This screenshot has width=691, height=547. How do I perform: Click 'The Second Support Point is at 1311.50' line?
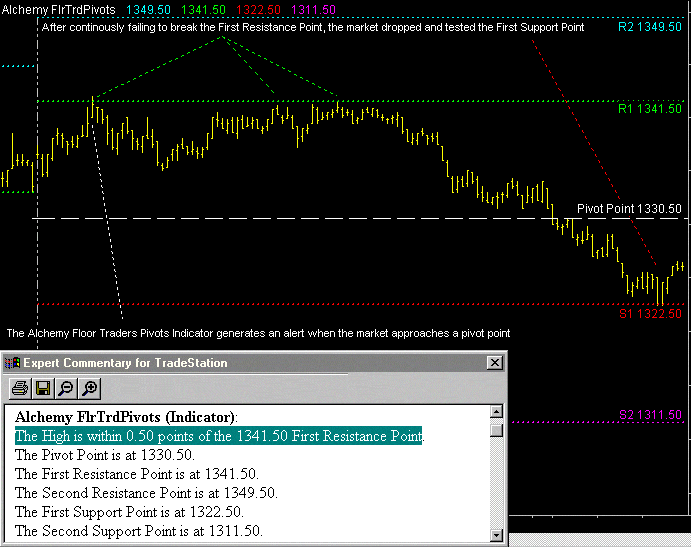139,531
